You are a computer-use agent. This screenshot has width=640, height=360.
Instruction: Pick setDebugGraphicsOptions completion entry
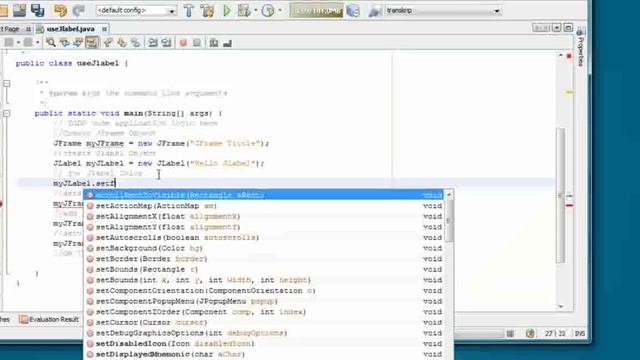tap(264, 333)
